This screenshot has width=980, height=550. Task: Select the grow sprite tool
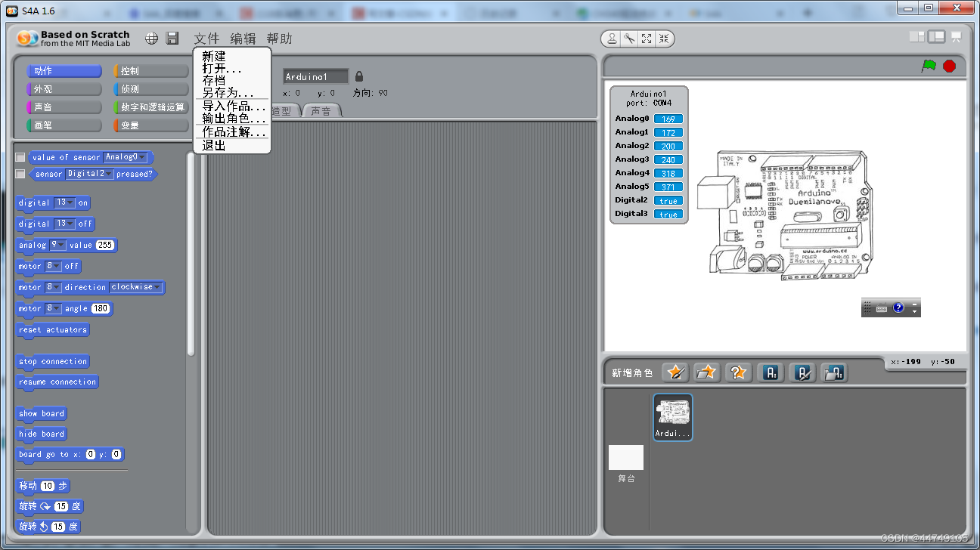click(647, 39)
